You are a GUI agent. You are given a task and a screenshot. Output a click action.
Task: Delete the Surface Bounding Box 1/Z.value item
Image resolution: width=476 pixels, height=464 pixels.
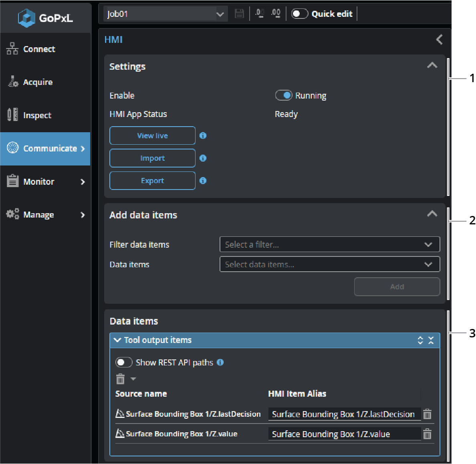(x=428, y=434)
